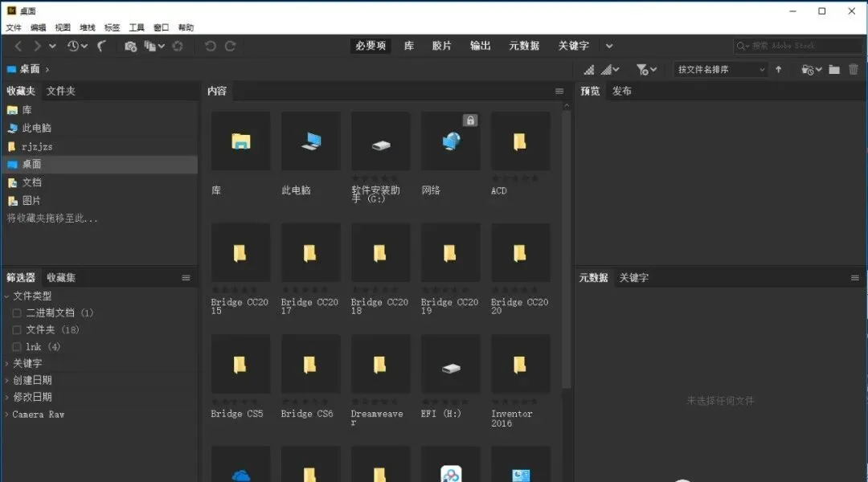Image resolution: width=868 pixels, height=482 pixels.
Task: Open the filter by rating funnel dropdown
Action: [x=646, y=70]
